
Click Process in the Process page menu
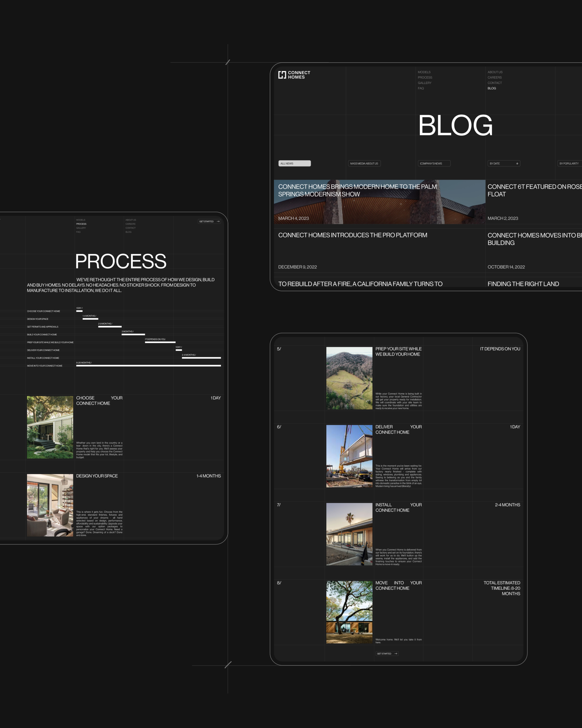tap(81, 224)
